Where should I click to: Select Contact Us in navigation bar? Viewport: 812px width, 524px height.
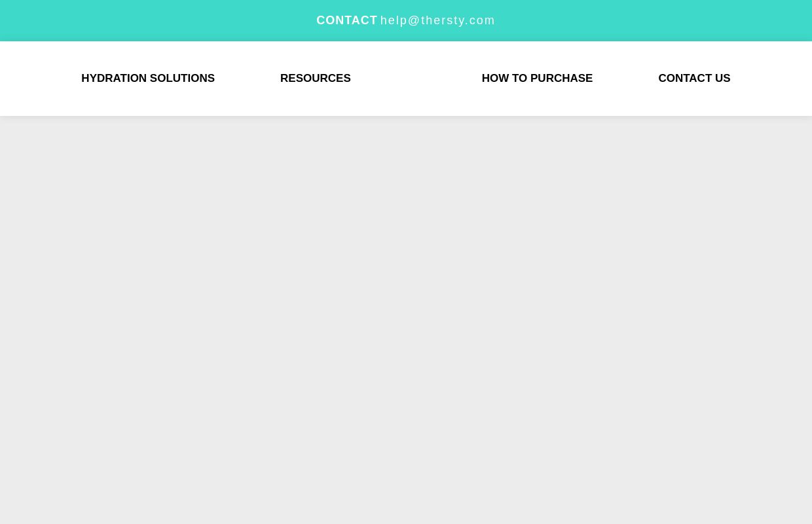tap(694, 79)
